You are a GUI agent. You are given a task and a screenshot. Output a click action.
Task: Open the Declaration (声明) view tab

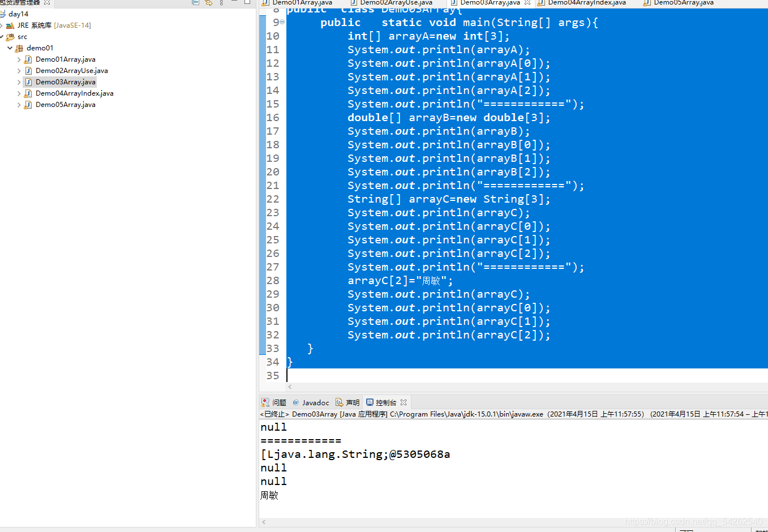(x=347, y=402)
